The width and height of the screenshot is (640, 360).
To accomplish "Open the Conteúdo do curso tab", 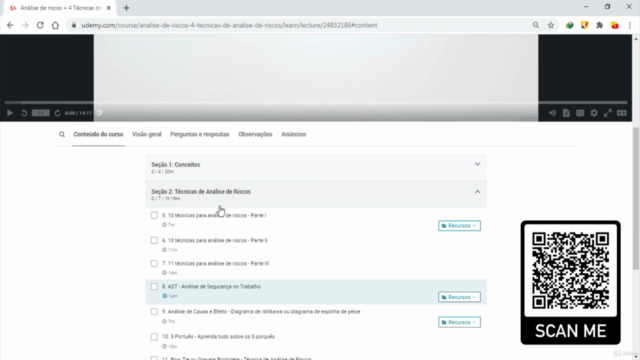I will pyautogui.click(x=98, y=134).
